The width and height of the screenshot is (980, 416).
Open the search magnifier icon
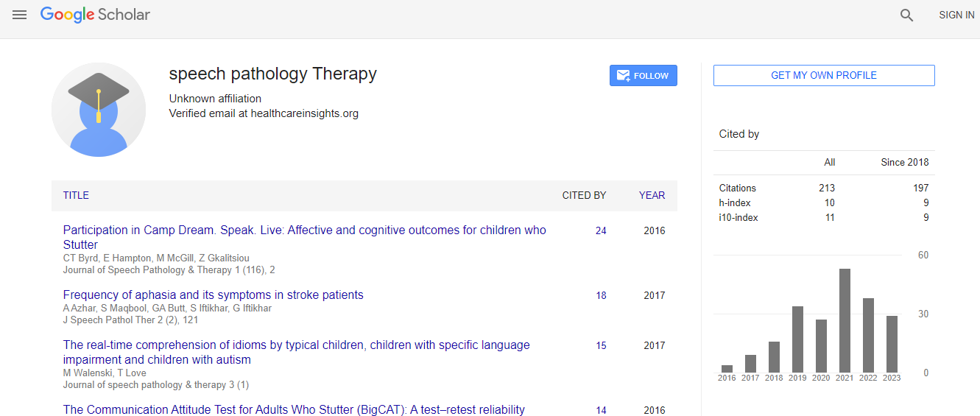coord(906,15)
